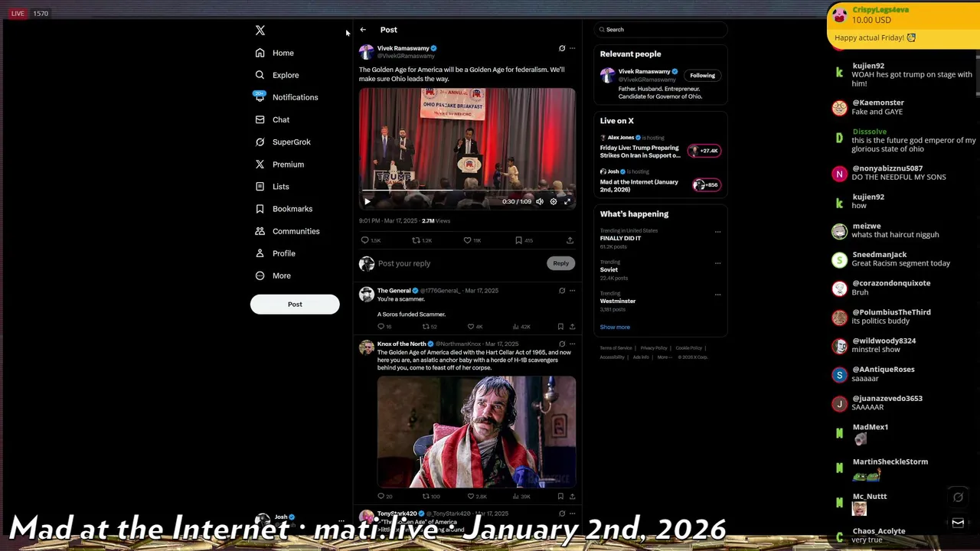The width and height of the screenshot is (980, 551).
Task: Open Terms of Service link
Action: pyautogui.click(x=616, y=348)
